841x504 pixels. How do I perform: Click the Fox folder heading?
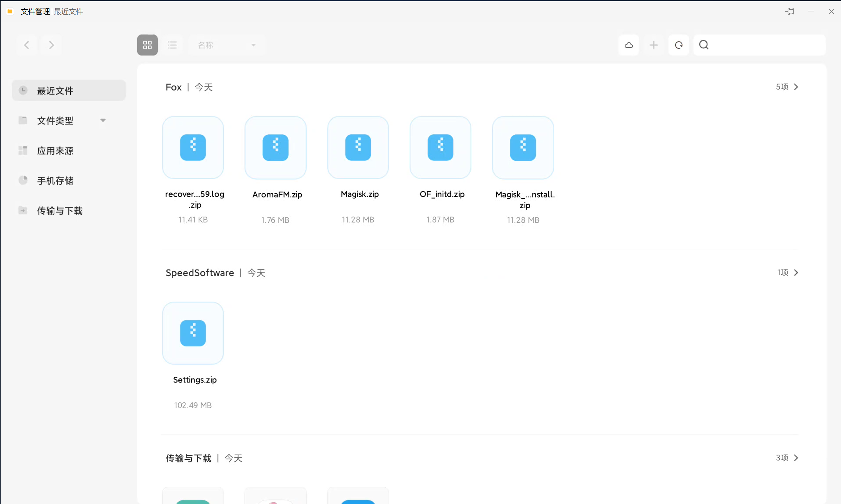click(x=173, y=87)
